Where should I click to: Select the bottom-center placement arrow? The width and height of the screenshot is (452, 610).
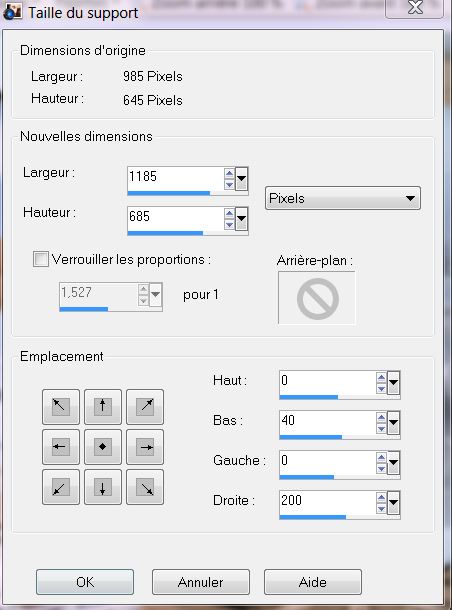[103, 487]
